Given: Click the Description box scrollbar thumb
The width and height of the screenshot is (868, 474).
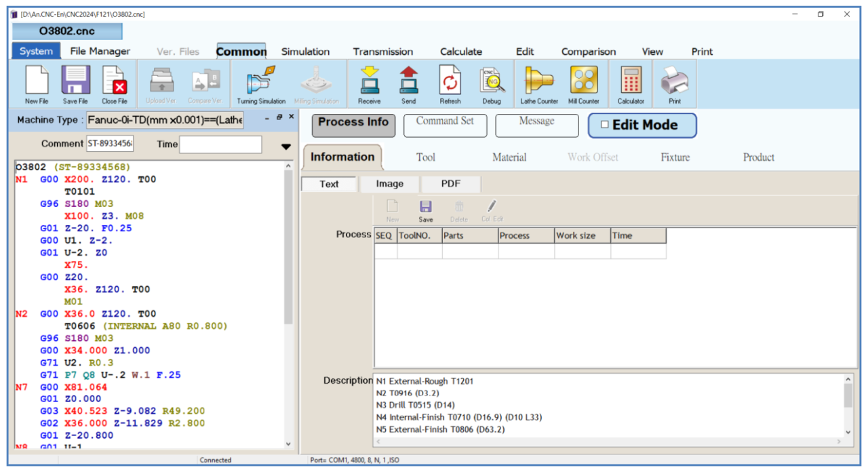Looking at the screenshot, I should (x=848, y=397).
